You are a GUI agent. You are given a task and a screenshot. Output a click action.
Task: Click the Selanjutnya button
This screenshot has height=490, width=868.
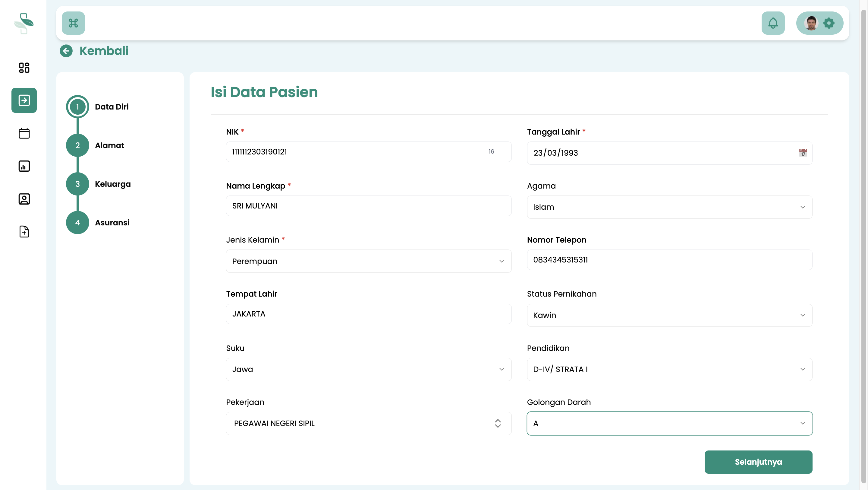tap(758, 462)
